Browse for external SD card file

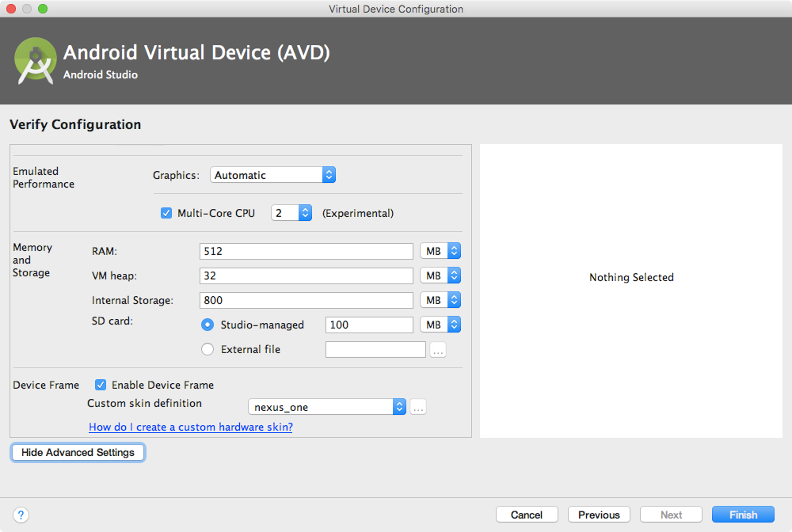pyautogui.click(x=438, y=349)
